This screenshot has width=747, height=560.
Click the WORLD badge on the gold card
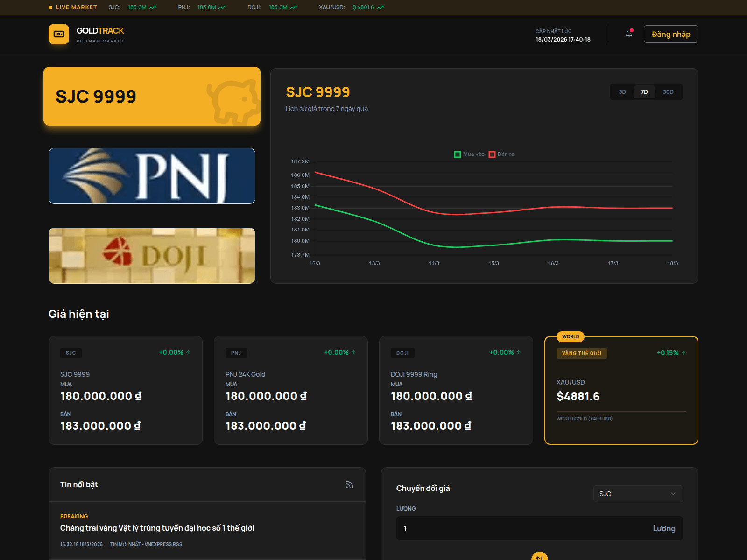click(571, 336)
